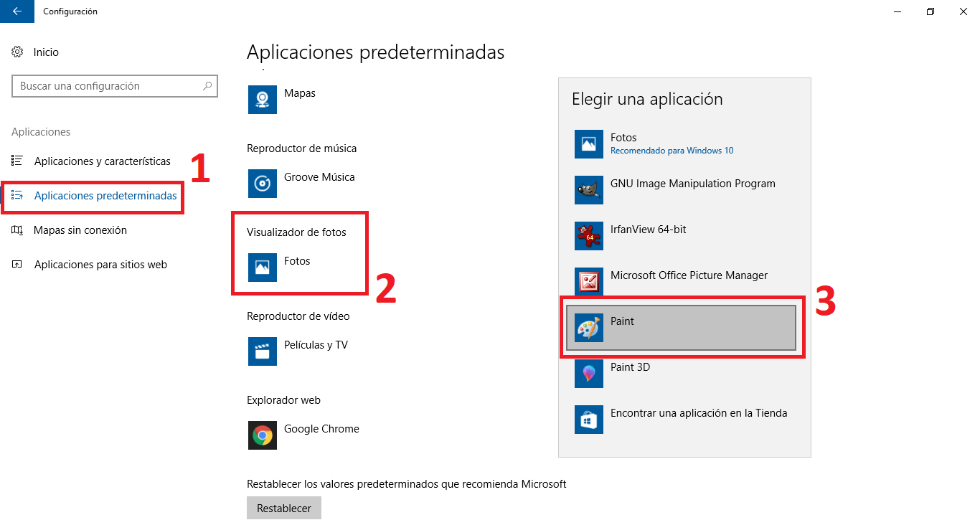Click 'Reproductor de música' label
The image size is (980, 520).
click(301, 148)
